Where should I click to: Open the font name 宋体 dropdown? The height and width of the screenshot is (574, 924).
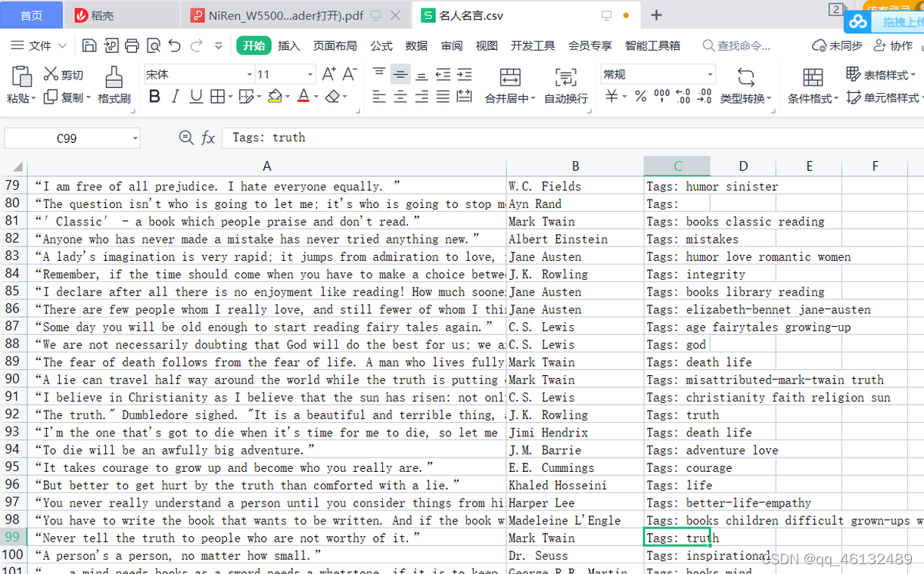(249, 74)
